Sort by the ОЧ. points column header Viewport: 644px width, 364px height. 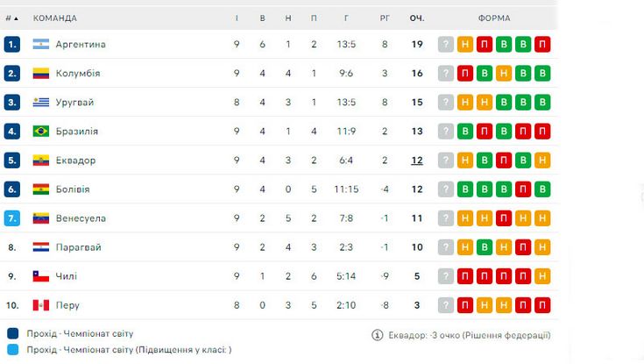coord(417,18)
